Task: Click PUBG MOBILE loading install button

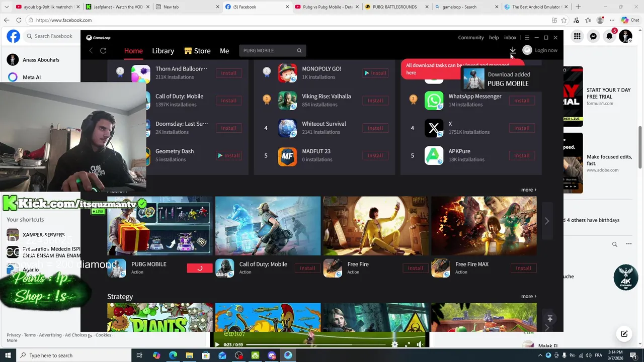Action: click(x=200, y=268)
